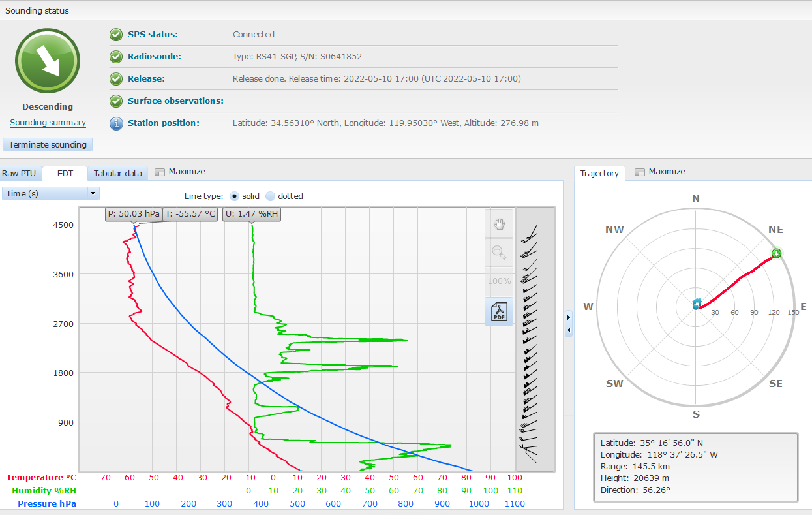Viewport: 812px width, 515px height.
Task: Select the solid line type option
Action: [x=235, y=196]
